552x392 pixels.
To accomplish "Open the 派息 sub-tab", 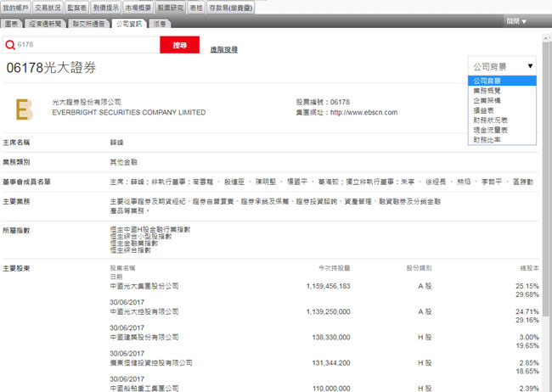I will [160, 24].
